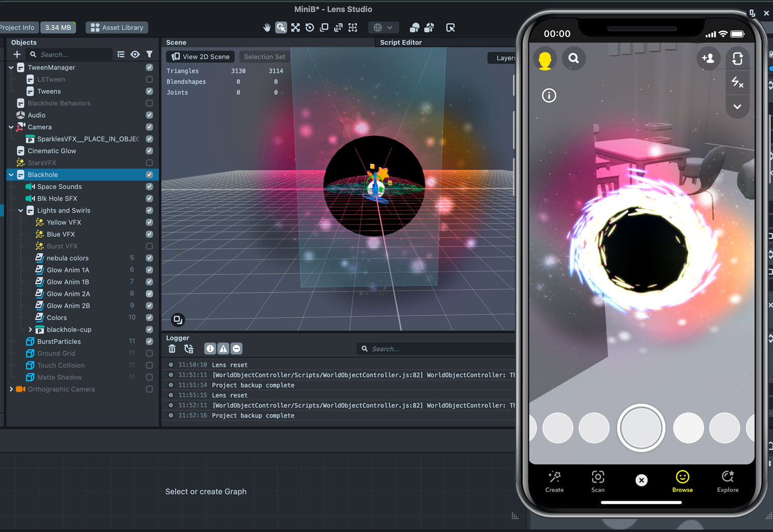Enable visibility for Burst VFX

[x=149, y=246]
